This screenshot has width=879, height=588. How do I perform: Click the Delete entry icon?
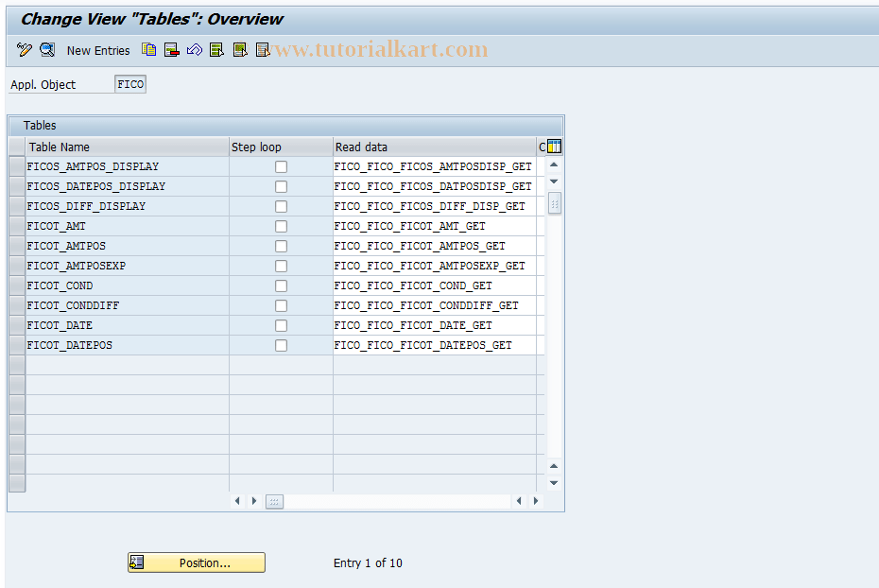click(171, 49)
